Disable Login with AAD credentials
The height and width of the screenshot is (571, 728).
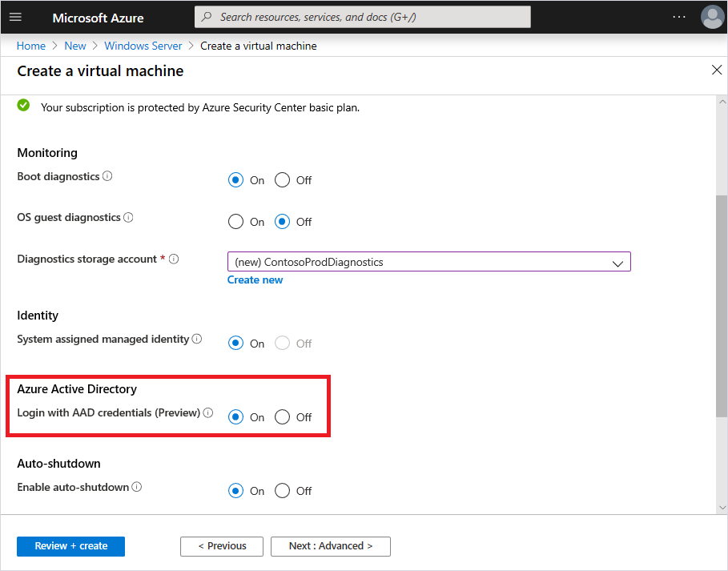tap(282, 417)
